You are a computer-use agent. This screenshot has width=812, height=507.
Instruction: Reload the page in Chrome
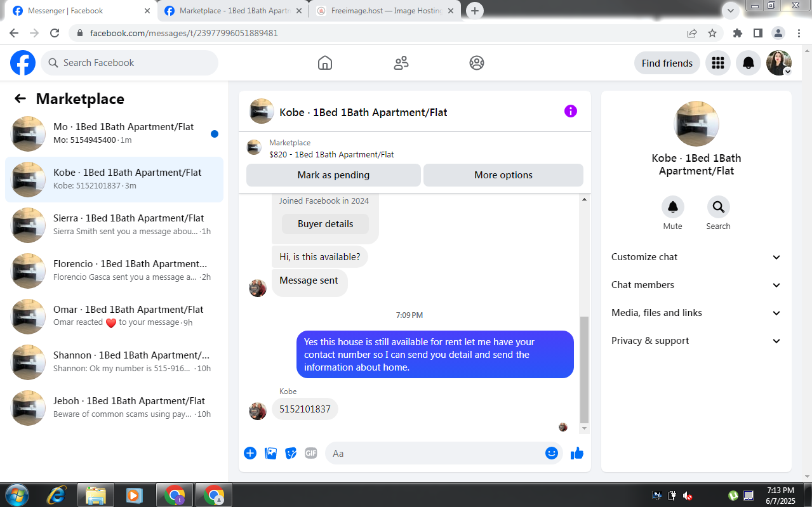tap(55, 33)
